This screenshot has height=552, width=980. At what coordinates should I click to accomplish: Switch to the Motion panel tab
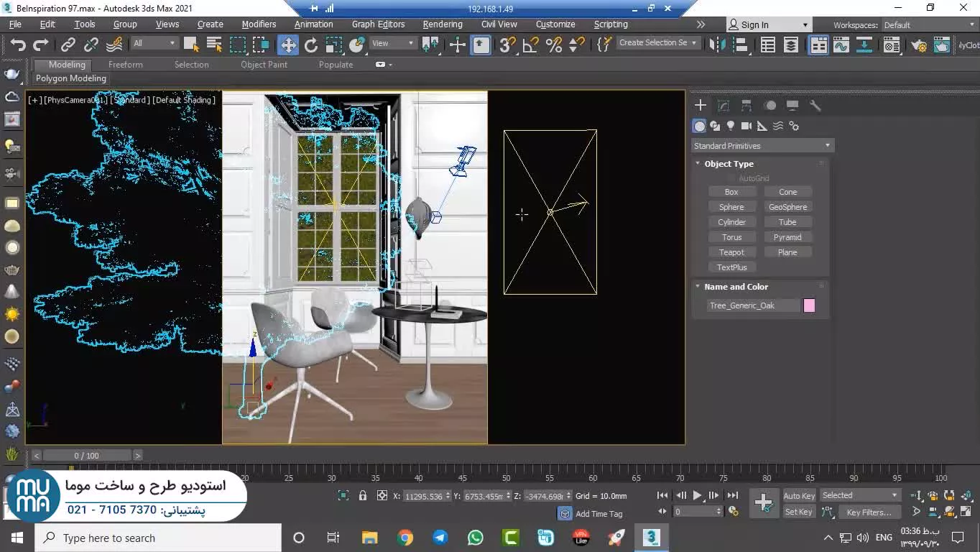point(769,105)
